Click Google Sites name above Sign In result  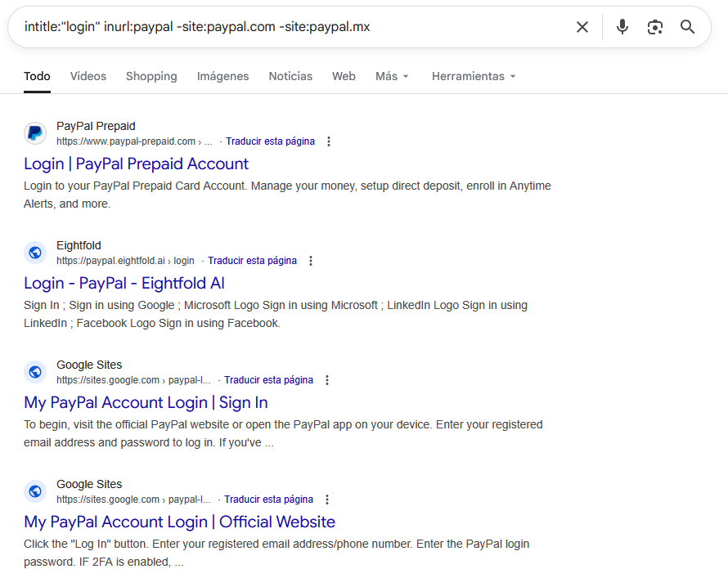click(x=89, y=365)
